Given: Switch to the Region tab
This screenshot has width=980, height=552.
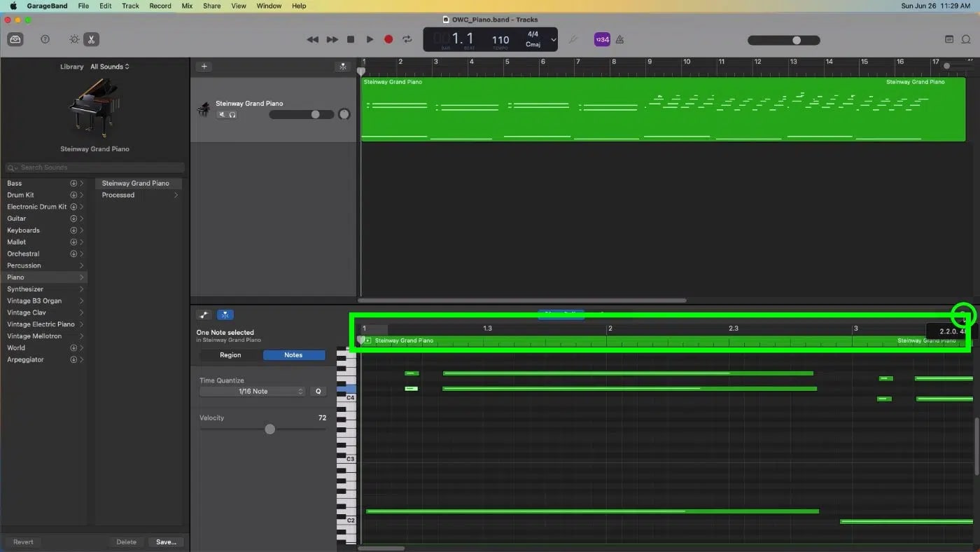Looking at the screenshot, I should [x=230, y=355].
